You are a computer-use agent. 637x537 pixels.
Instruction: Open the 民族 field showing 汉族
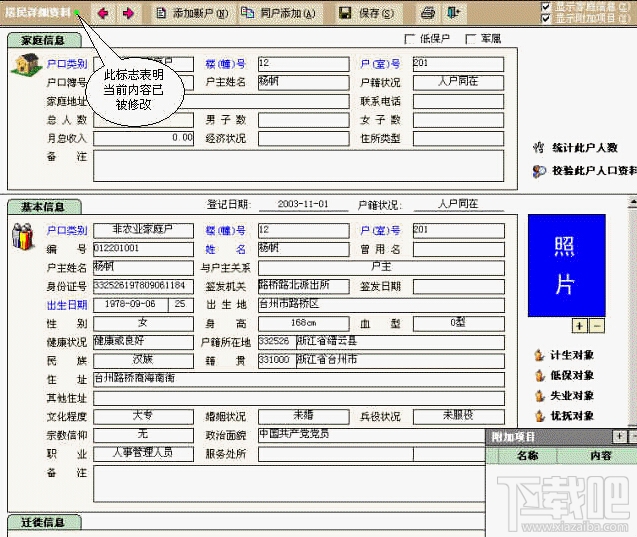point(143,361)
